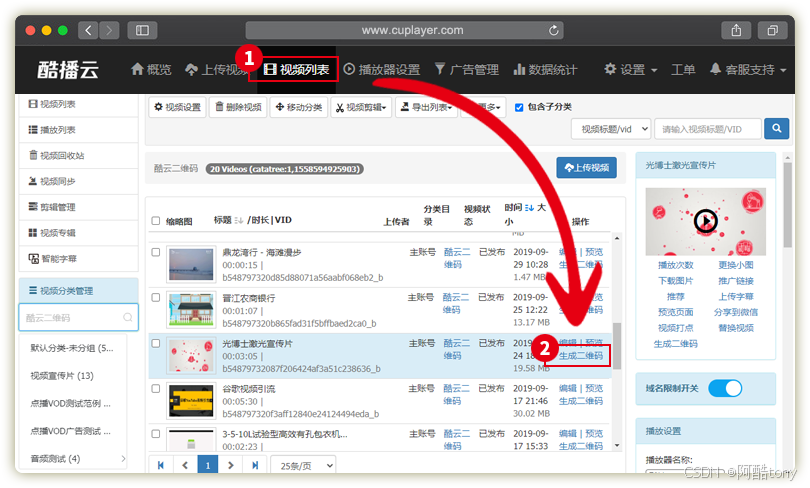
Task: Go back with Safari back arrow
Action: pos(88,30)
